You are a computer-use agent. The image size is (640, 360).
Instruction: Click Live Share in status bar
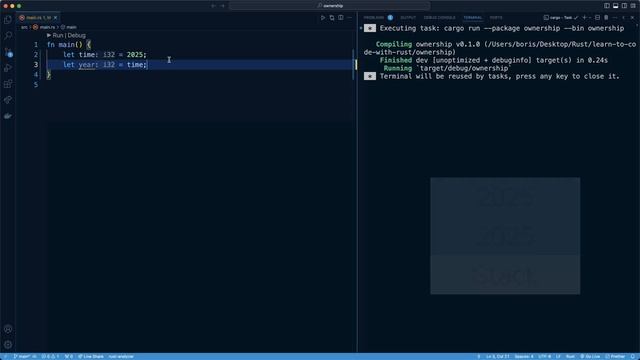click(x=91, y=356)
